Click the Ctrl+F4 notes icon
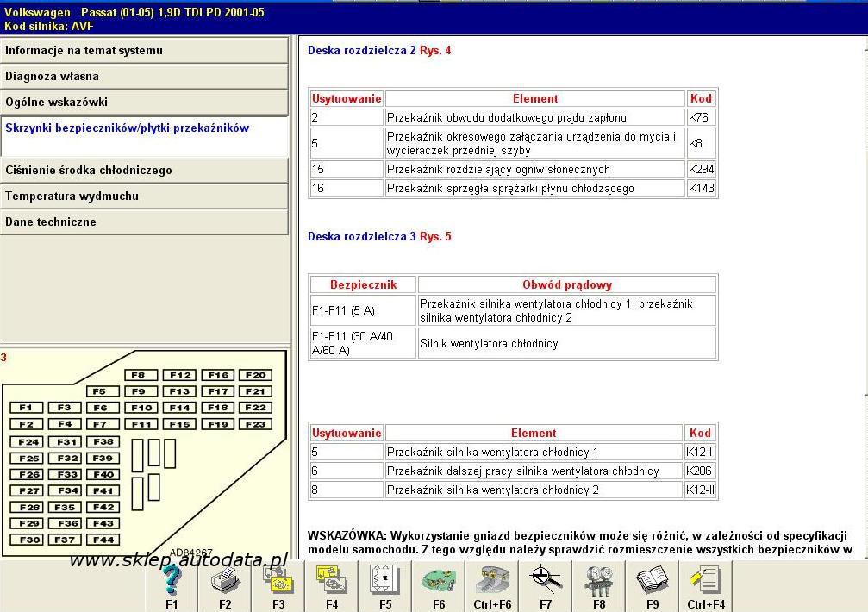The width and height of the screenshot is (868, 612). (706, 583)
